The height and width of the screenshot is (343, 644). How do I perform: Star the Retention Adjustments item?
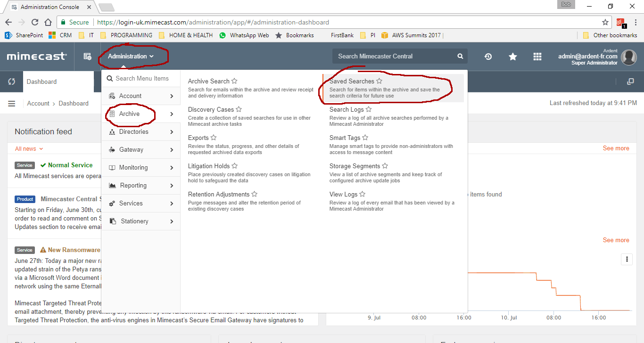tap(255, 194)
